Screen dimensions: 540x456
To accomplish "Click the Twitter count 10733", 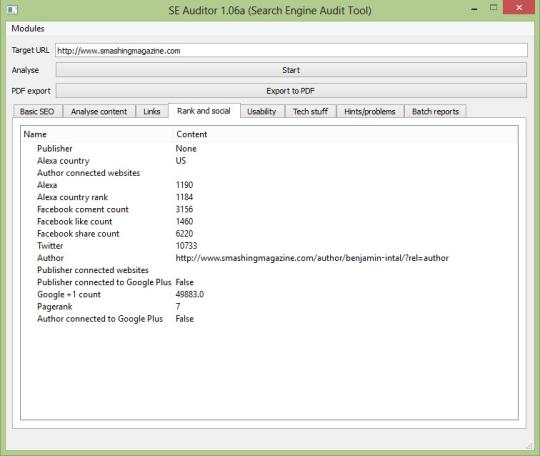I will pos(186,246).
